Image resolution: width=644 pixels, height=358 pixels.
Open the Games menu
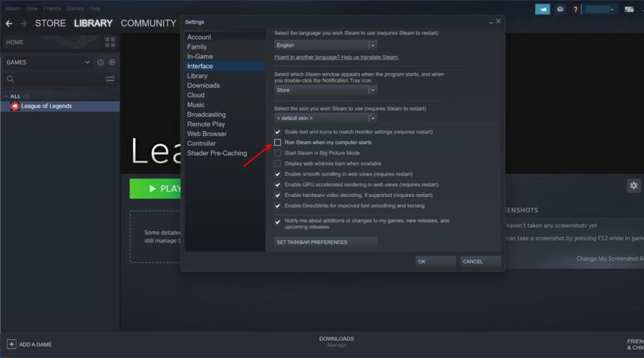pyautogui.click(x=75, y=8)
